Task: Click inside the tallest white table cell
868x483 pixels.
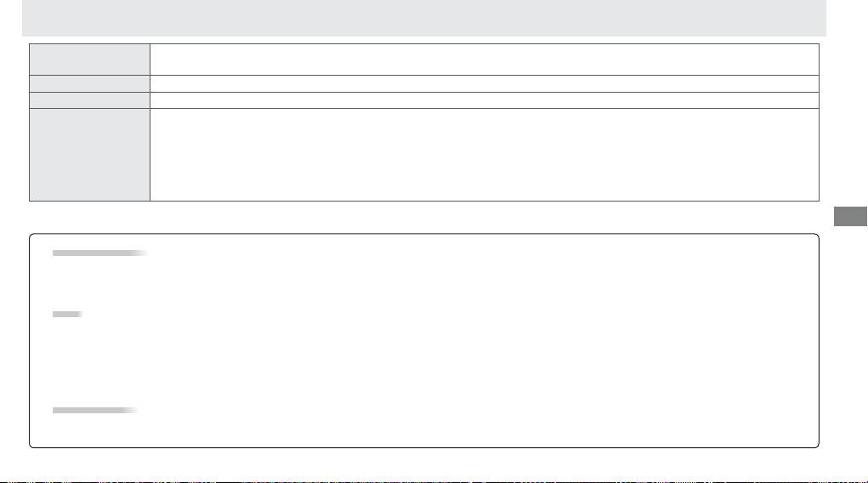Action: pos(485,155)
